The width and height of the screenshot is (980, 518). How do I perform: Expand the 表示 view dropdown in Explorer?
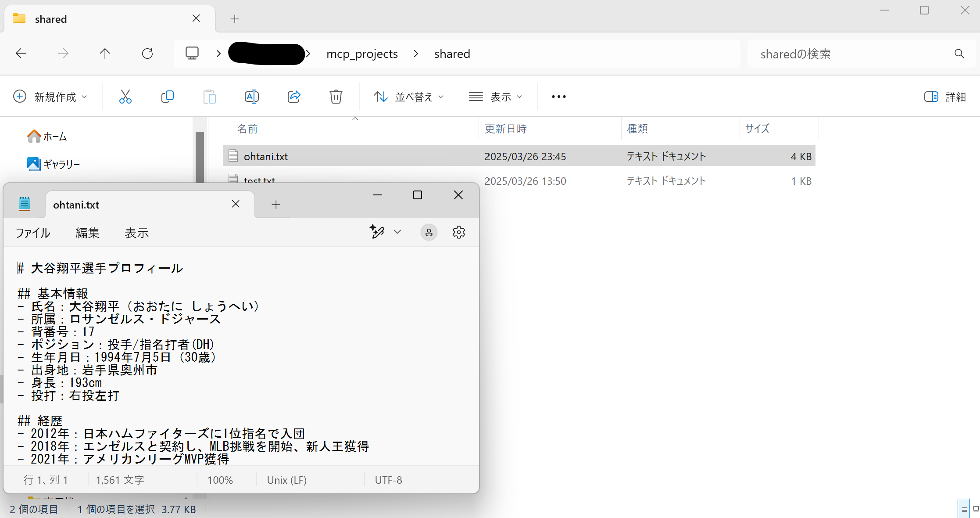tap(495, 97)
